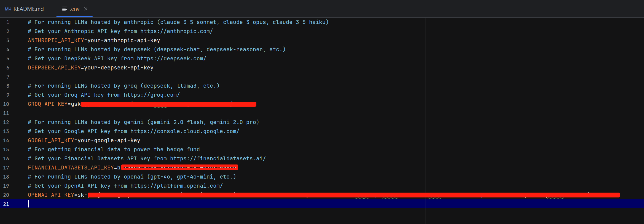Viewport: 644px width, 224px height.
Task: Click line number 7 in gutter
Action: [8, 77]
